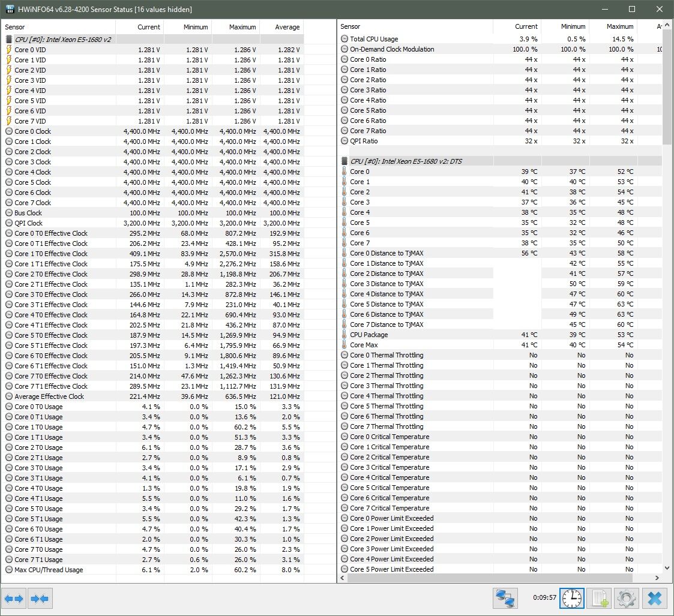
Task: Select the CPU [#0]: Intel Xeon E5-1680 v2 group row
Action: (x=152, y=40)
